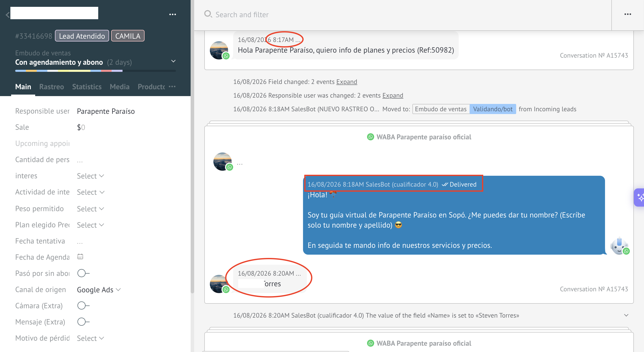The width and height of the screenshot is (644, 352).
Task: Expand the Name field set event chevron
Action: 626,315
